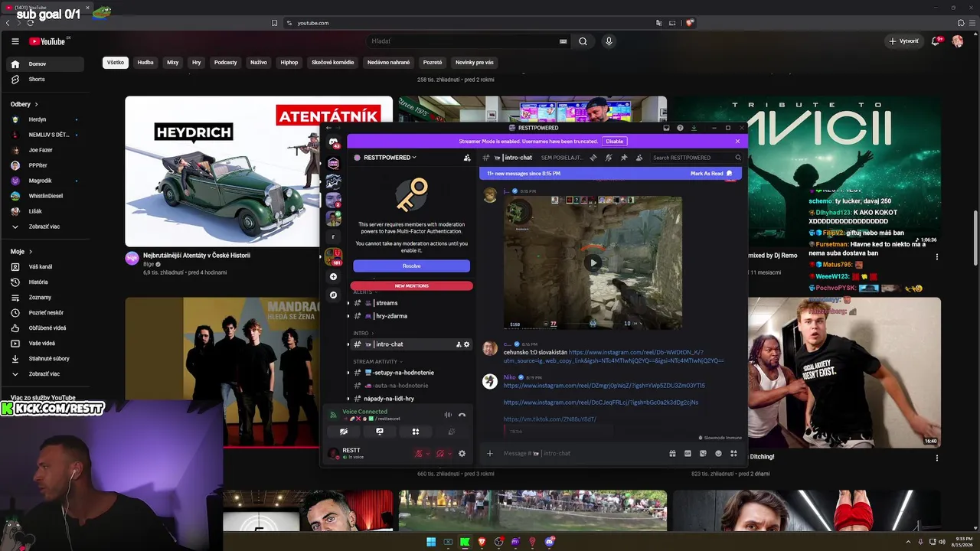Open the vm.tiktok.com link
Viewport: 980px width, 551px height.
(x=550, y=419)
